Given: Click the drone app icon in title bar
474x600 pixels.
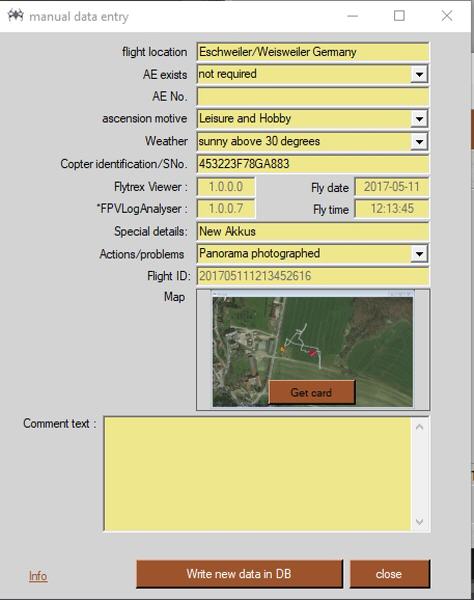Looking at the screenshot, I should tap(16, 16).
